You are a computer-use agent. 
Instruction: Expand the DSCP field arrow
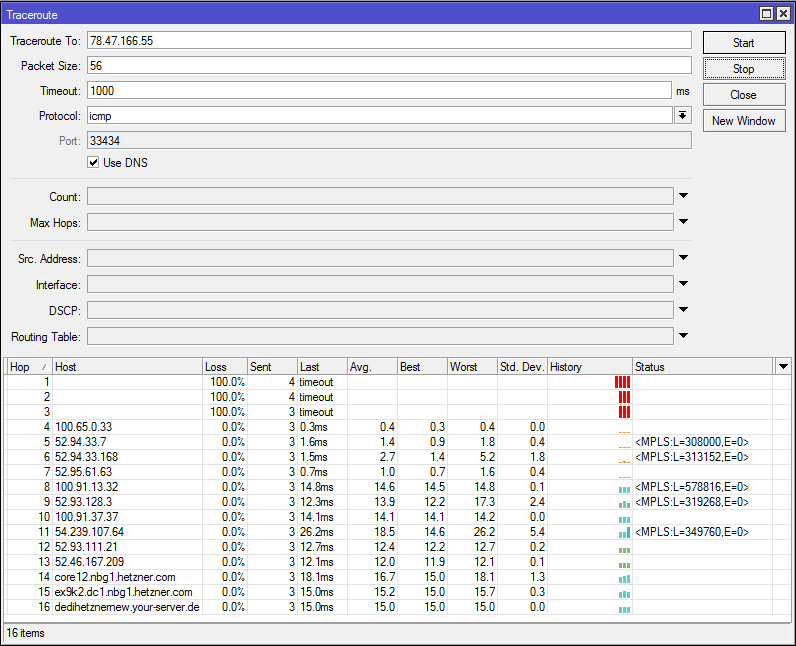click(x=683, y=309)
